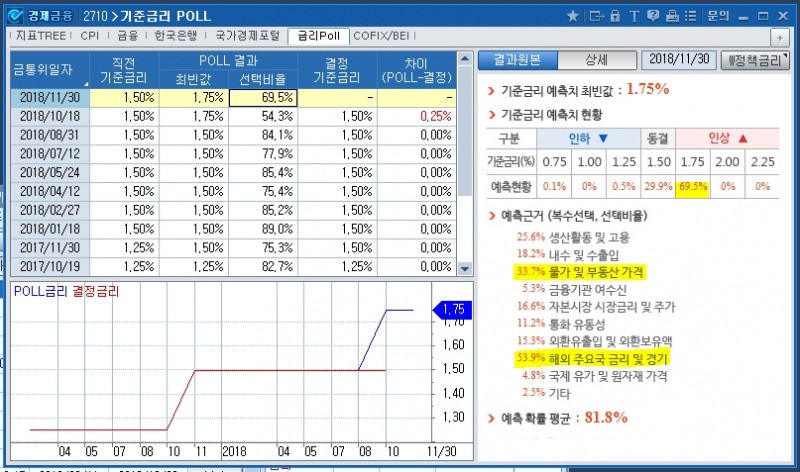The width and height of the screenshot is (800, 472).
Task: Switch to the 상세 detail view
Action: pyautogui.click(x=597, y=60)
